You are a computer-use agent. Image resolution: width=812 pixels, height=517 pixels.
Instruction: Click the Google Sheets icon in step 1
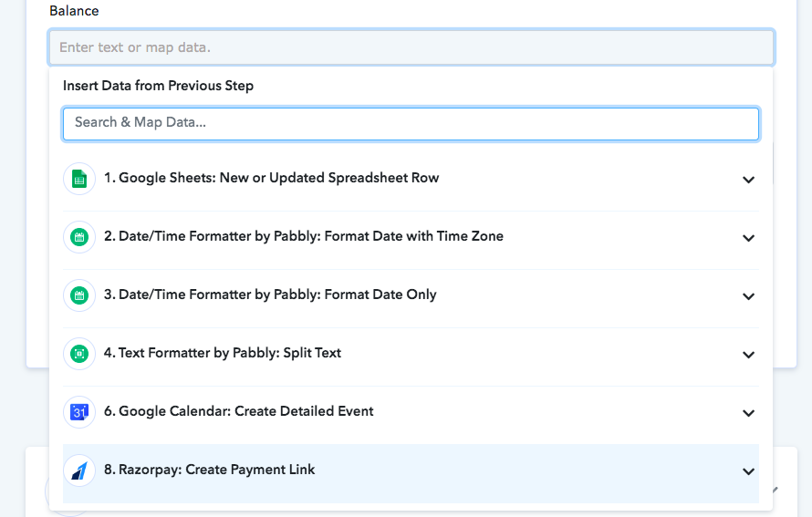[79, 179]
